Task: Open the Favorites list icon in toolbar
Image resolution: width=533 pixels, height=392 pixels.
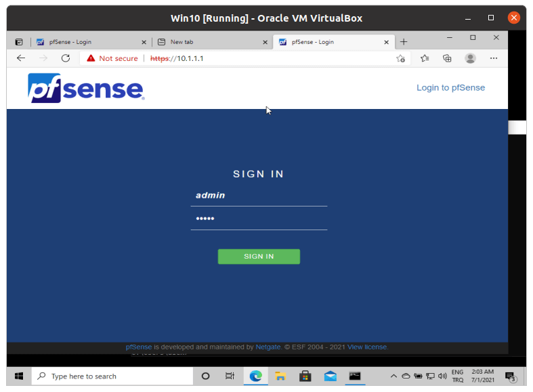Action: coord(425,58)
